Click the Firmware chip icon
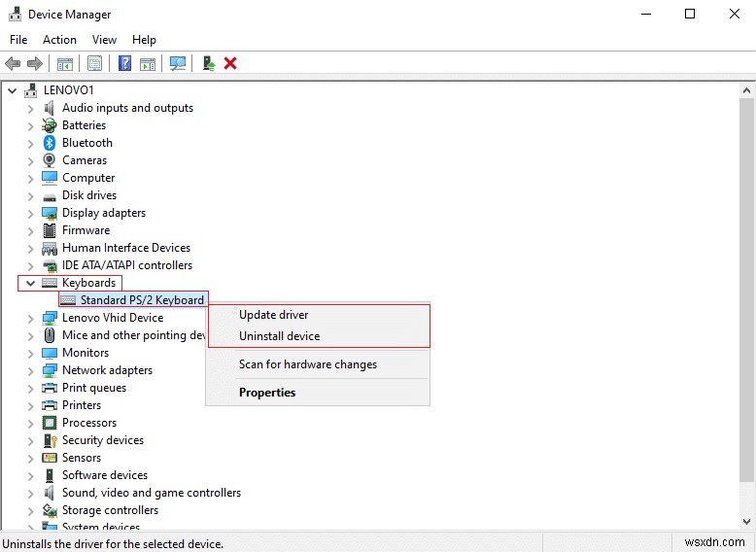 point(50,230)
